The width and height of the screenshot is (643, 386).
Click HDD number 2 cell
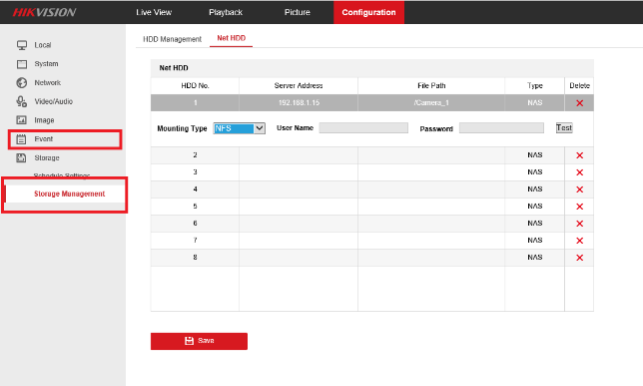195,155
